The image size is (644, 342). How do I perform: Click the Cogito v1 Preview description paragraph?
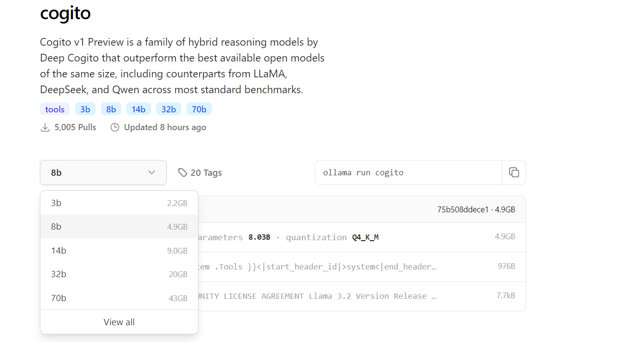pos(182,66)
